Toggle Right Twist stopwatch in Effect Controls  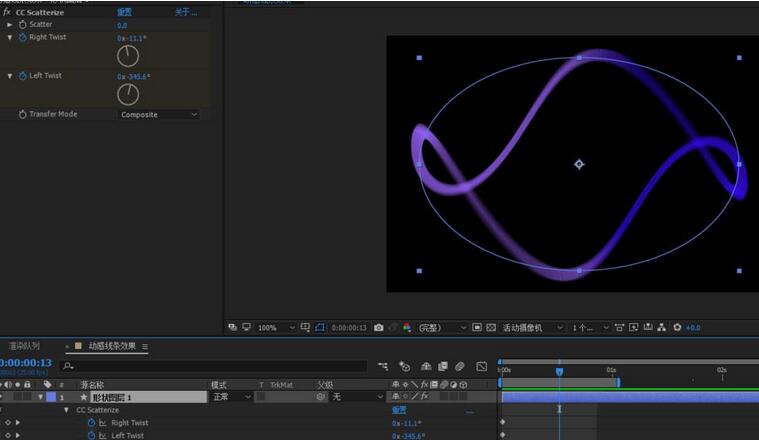pos(23,38)
